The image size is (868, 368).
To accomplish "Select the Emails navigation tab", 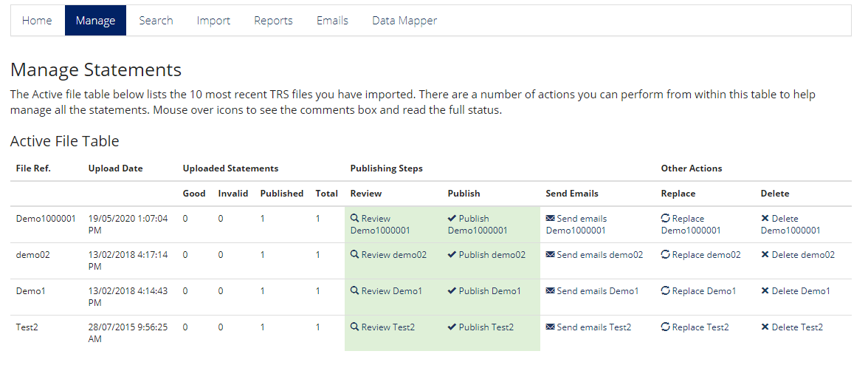I will (333, 21).
